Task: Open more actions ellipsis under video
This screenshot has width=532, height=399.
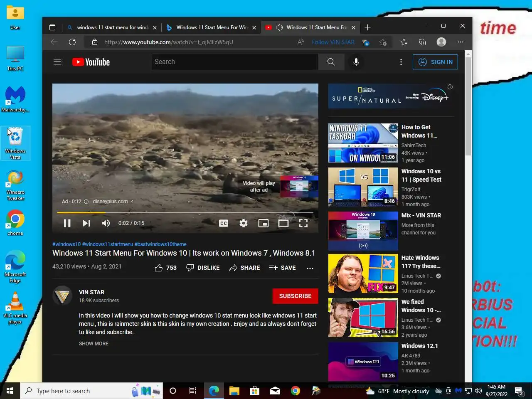Action: (x=310, y=268)
